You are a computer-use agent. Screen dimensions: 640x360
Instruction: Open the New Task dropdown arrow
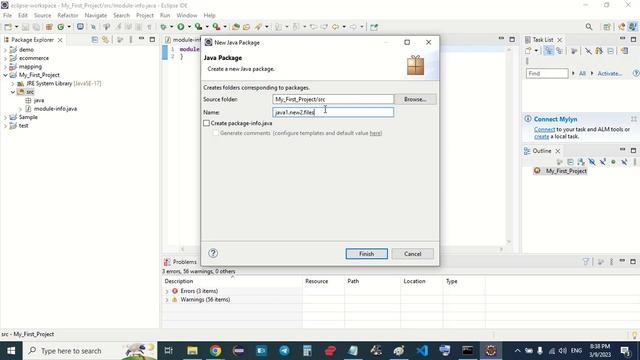[x=536, y=51]
